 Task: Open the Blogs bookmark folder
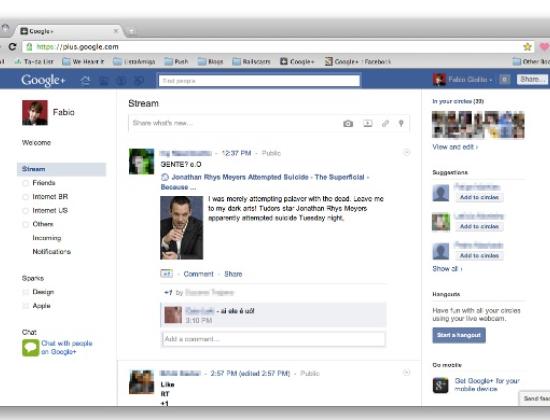point(210,61)
